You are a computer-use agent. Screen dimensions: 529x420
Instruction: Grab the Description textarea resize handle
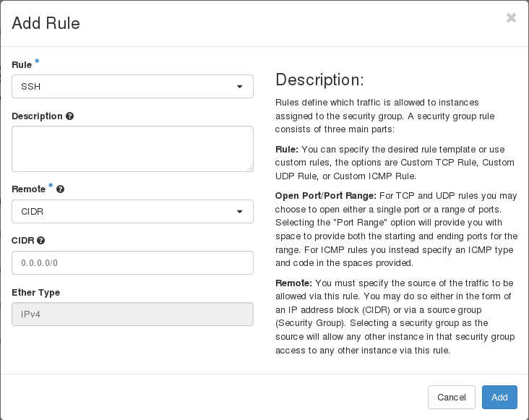point(249,168)
